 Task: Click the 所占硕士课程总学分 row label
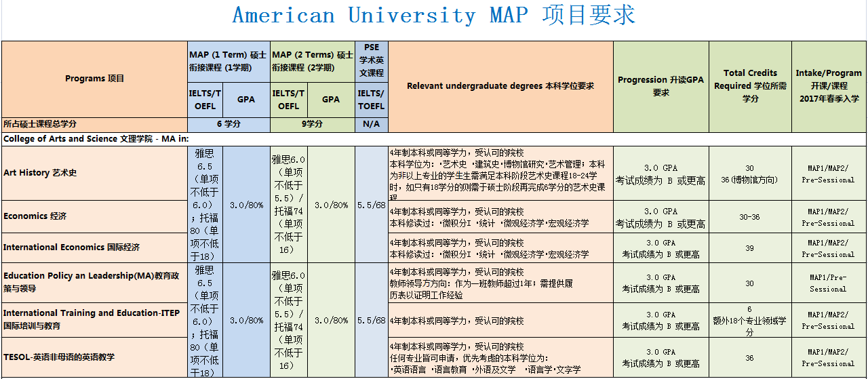[95, 124]
